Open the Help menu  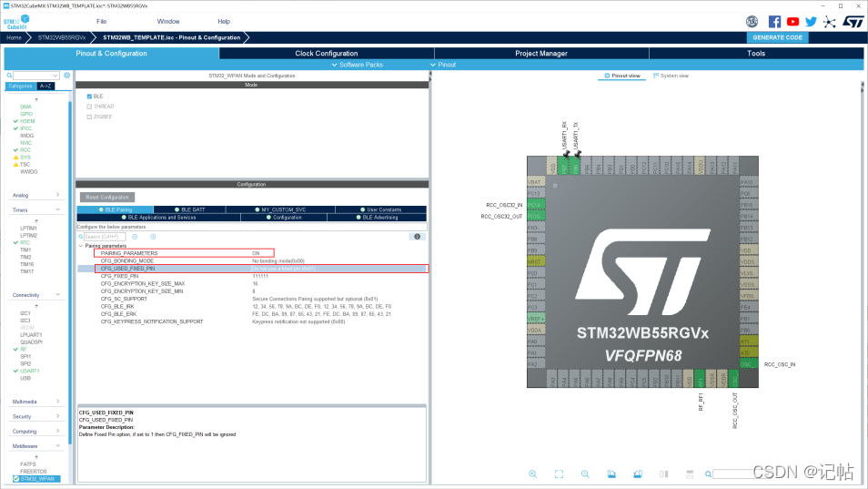tap(224, 22)
